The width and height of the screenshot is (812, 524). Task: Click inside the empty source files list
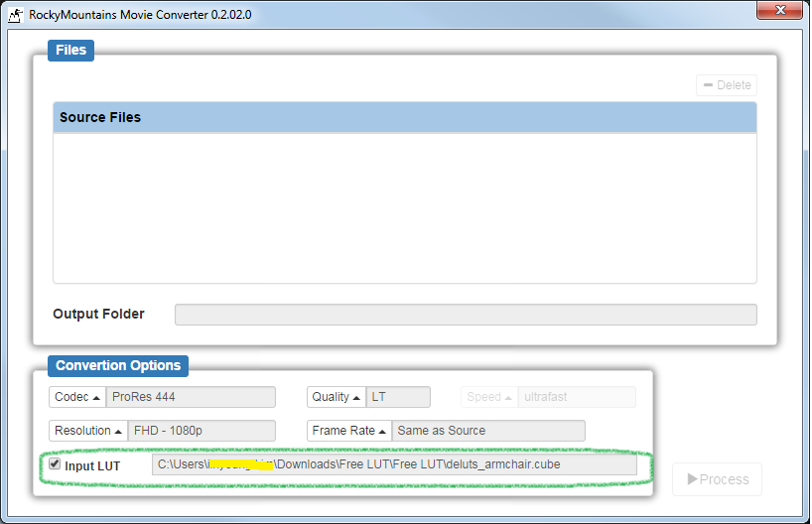(x=404, y=208)
